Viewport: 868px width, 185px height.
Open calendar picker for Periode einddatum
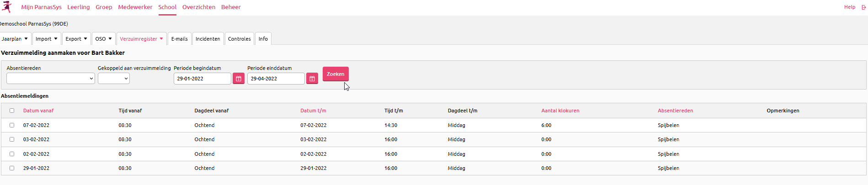coord(312,79)
